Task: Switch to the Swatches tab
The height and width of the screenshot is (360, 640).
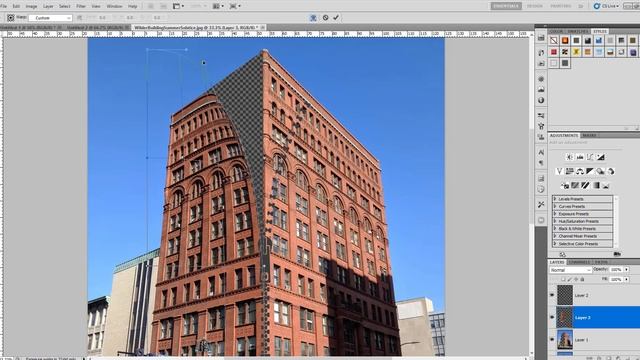Action: pos(578,31)
